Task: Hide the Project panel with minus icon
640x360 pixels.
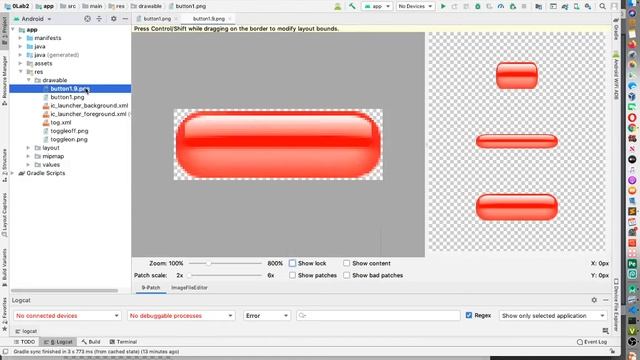Action: click(x=125, y=19)
